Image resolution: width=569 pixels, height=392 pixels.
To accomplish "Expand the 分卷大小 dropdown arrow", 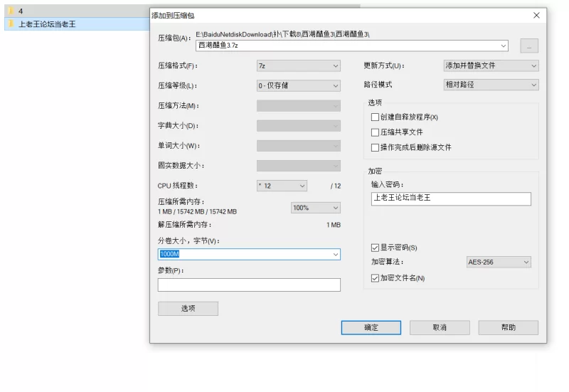I will pyautogui.click(x=336, y=255).
